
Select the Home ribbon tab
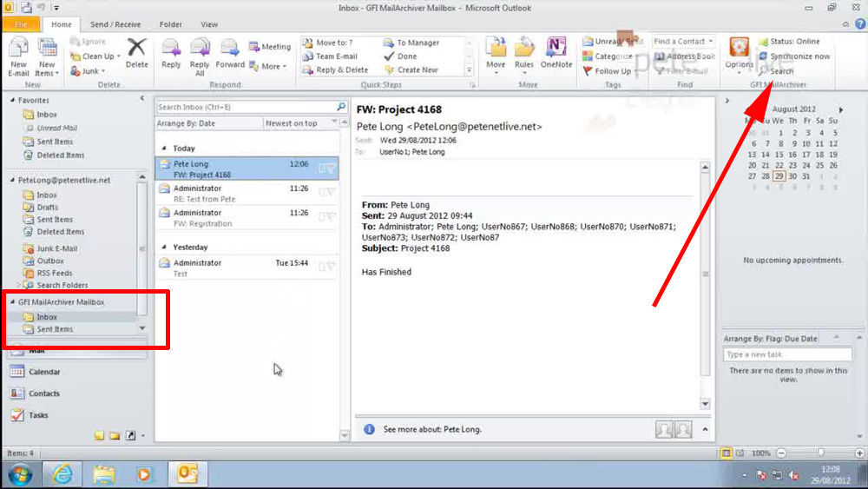(x=62, y=24)
